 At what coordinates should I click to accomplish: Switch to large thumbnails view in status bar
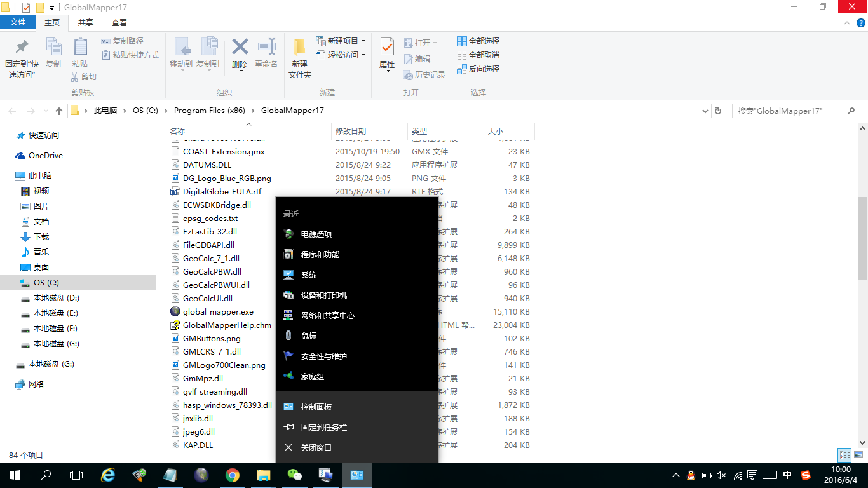tap(859, 455)
